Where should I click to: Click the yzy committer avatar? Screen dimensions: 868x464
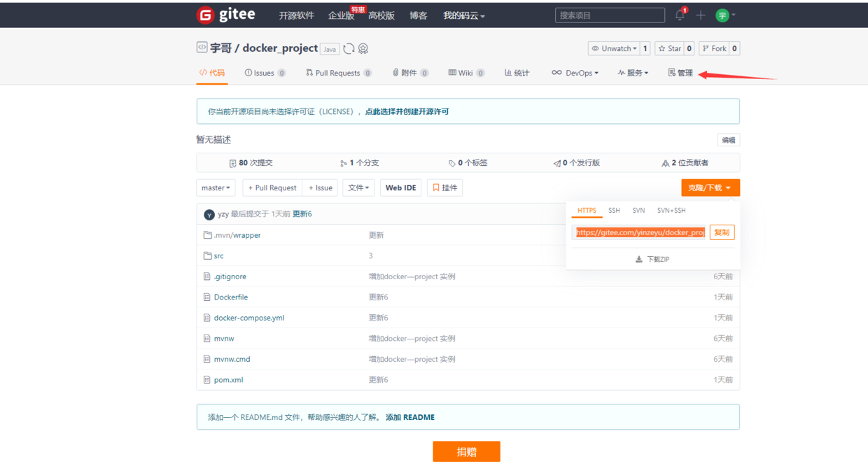coord(209,214)
